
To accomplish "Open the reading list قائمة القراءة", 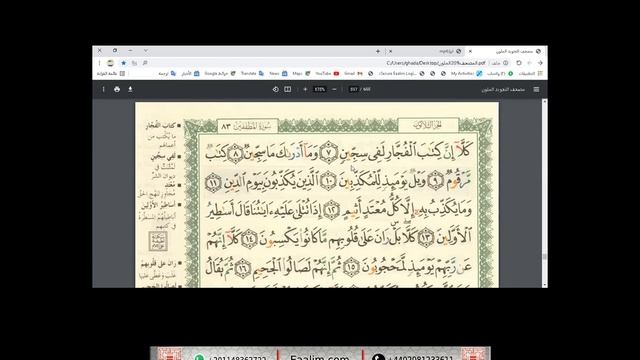I will click(x=111, y=73).
